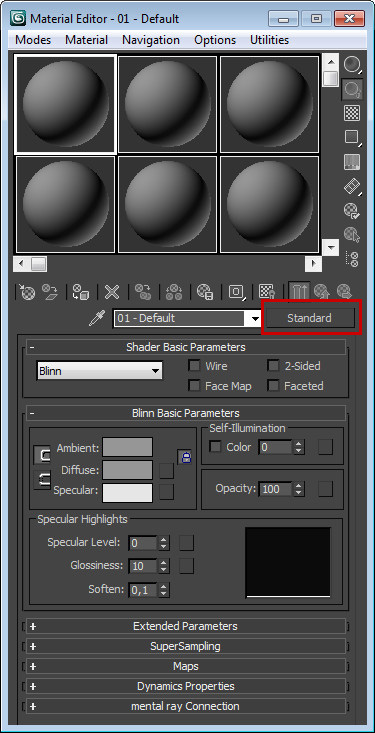Click Go Forward to Sibling icon
Screen dimensions: 375x733
tap(344, 292)
